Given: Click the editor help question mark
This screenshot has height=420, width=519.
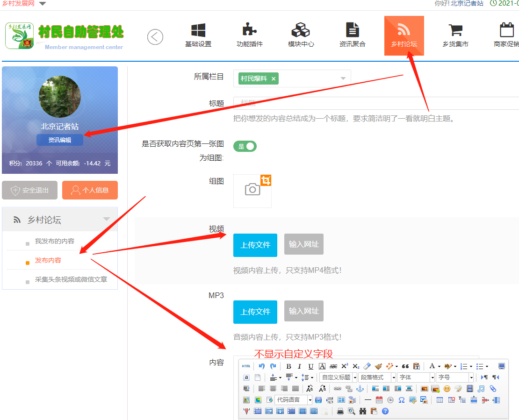Looking at the screenshot, I should [x=385, y=411].
